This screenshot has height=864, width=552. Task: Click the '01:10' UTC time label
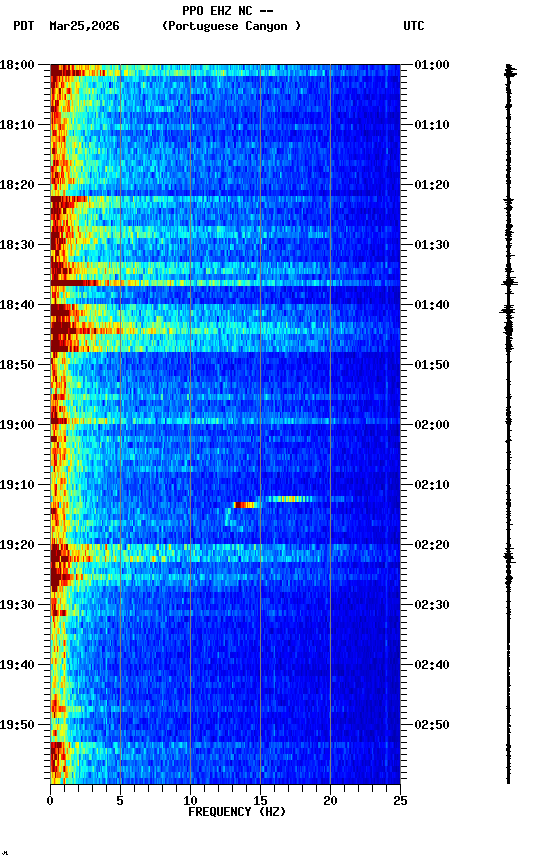(432, 125)
